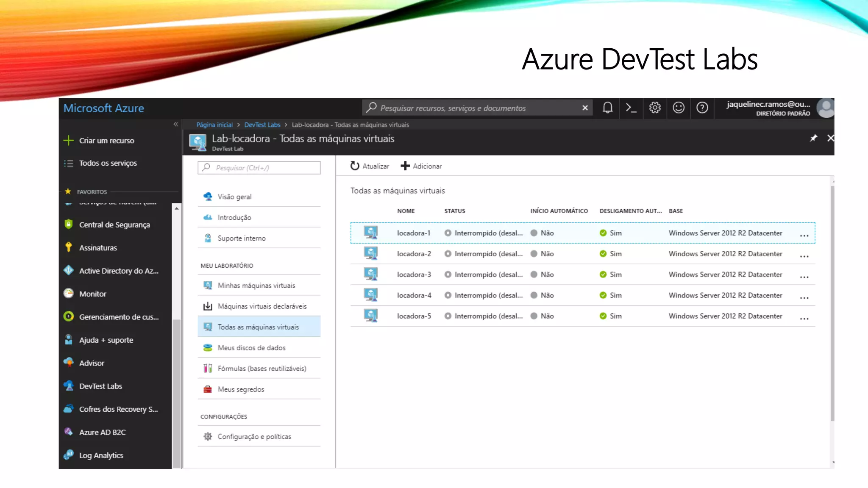Focus the Pesquisar (Ctrl+/) field

[259, 168]
